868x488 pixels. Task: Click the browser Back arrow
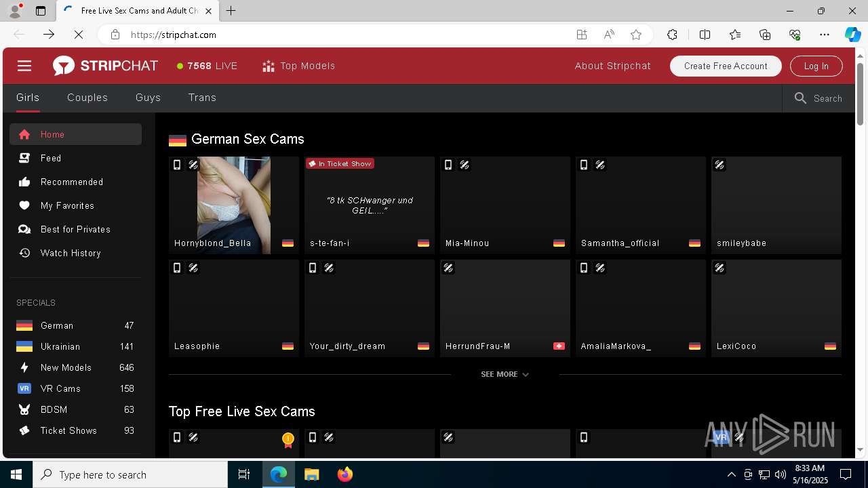[x=19, y=35]
